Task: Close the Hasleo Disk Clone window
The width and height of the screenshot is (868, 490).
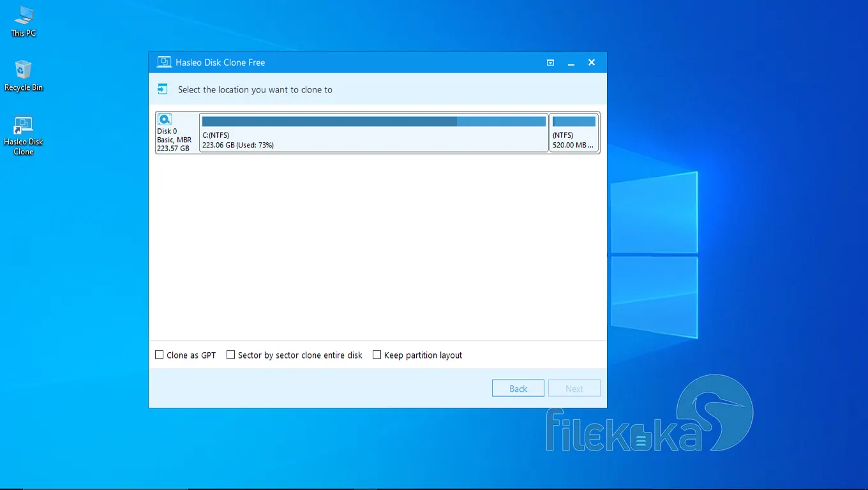Action: pos(592,63)
